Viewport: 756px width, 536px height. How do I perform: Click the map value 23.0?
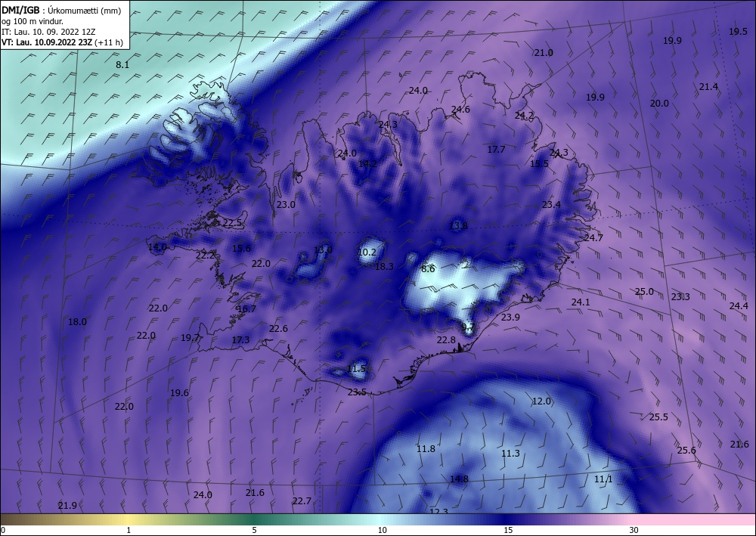tap(286, 204)
